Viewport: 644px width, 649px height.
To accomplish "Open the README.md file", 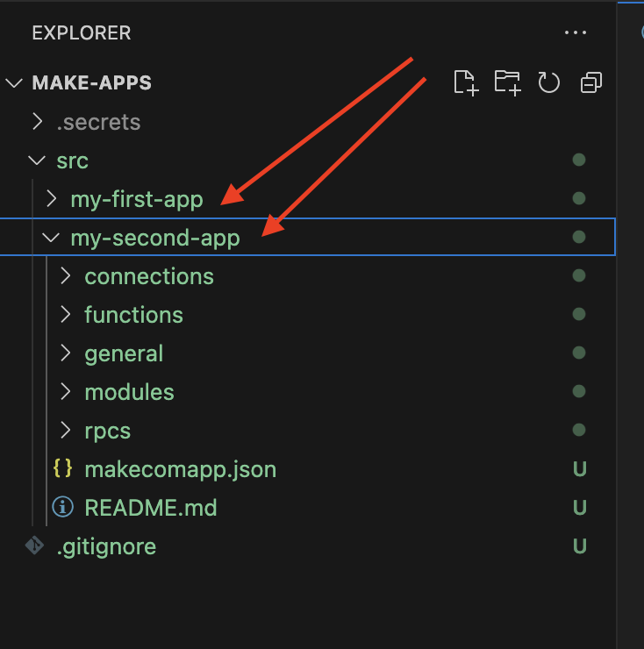I will tap(151, 508).
